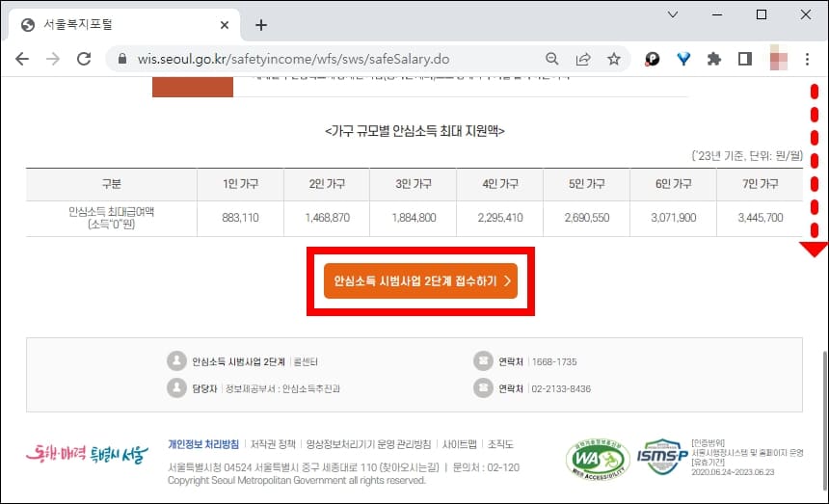Reload the current page

(84, 59)
